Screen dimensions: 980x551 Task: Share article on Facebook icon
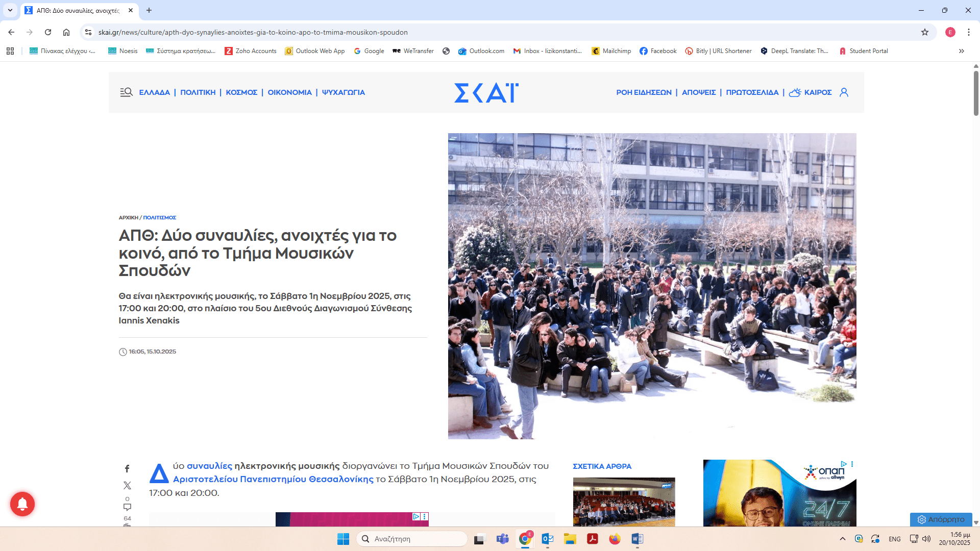127,468
